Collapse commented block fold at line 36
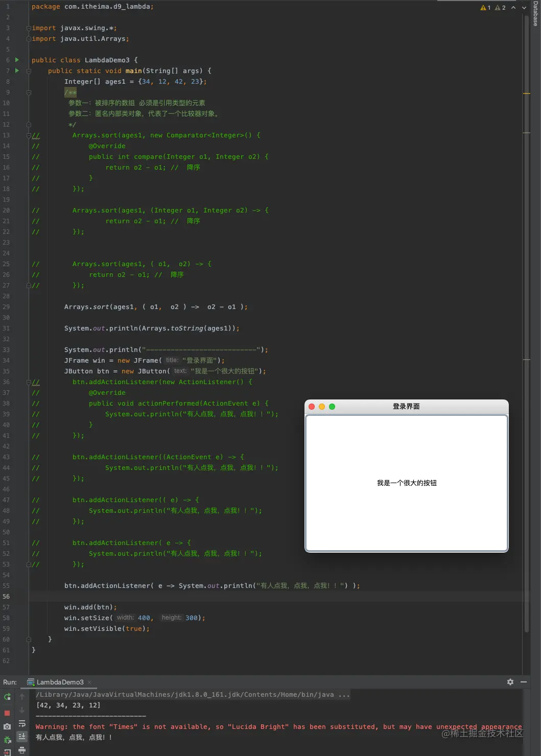Viewport: 541px width, 756px height. (x=29, y=382)
